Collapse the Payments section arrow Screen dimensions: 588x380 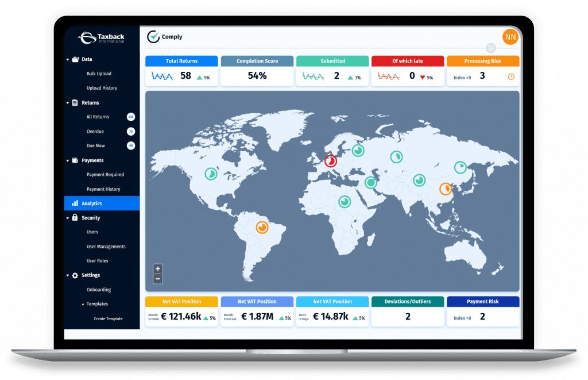[x=68, y=160]
